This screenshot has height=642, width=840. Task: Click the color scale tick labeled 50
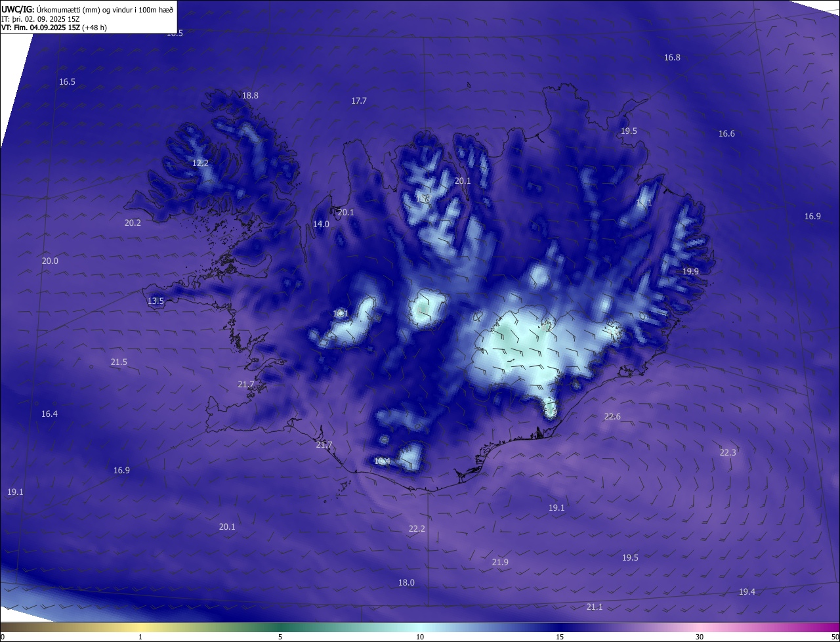[x=835, y=637]
